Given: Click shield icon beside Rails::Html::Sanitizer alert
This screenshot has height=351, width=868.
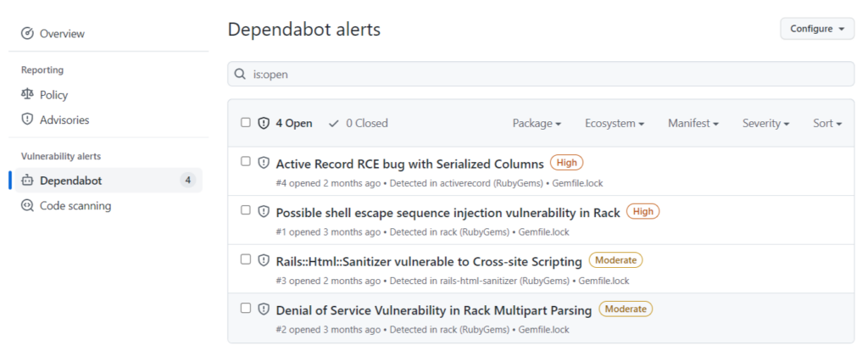Looking at the screenshot, I should click(264, 259).
